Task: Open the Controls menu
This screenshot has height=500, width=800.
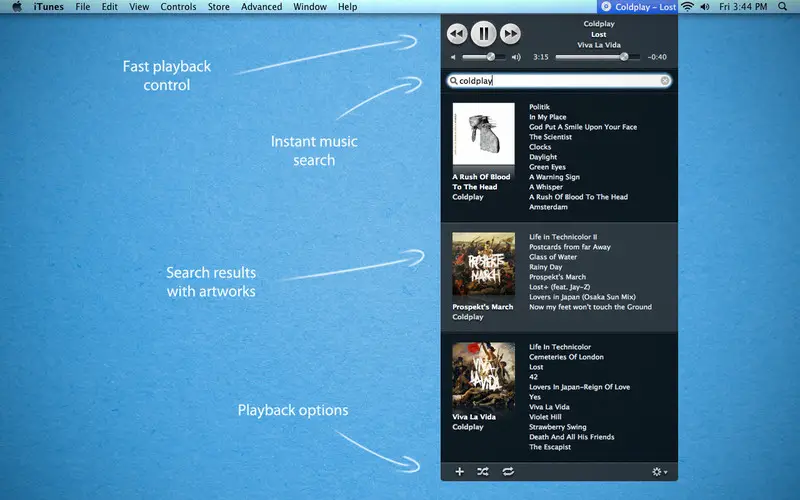Action: [x=178, y=7]
